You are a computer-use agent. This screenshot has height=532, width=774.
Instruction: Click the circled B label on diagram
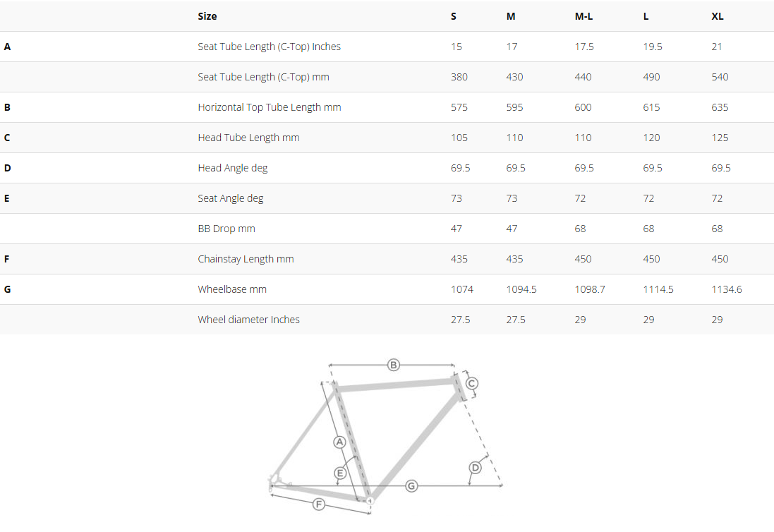[x=394, y=365]
